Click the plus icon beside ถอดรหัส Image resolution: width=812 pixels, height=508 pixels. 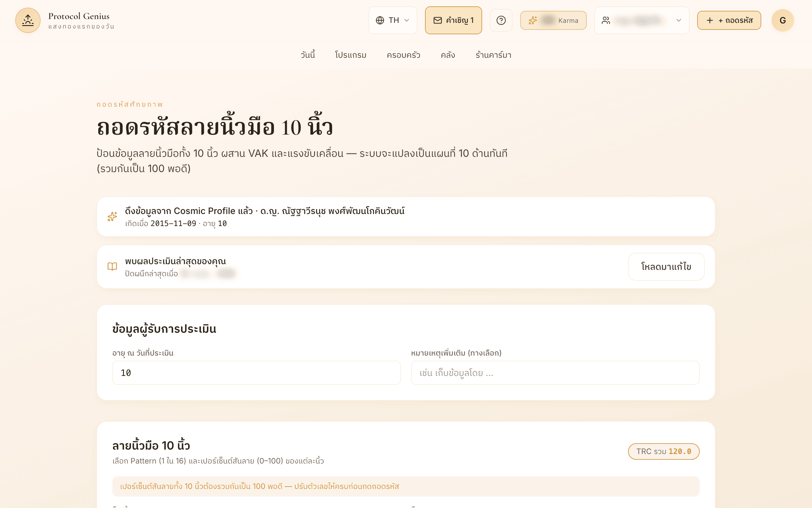point(710,20)
